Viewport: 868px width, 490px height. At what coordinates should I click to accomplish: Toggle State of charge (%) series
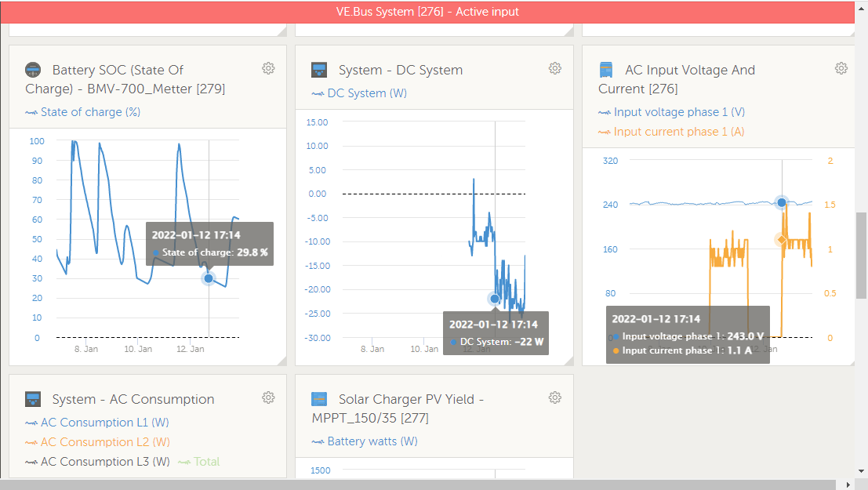pyautogui.click(x=90, y=112)
